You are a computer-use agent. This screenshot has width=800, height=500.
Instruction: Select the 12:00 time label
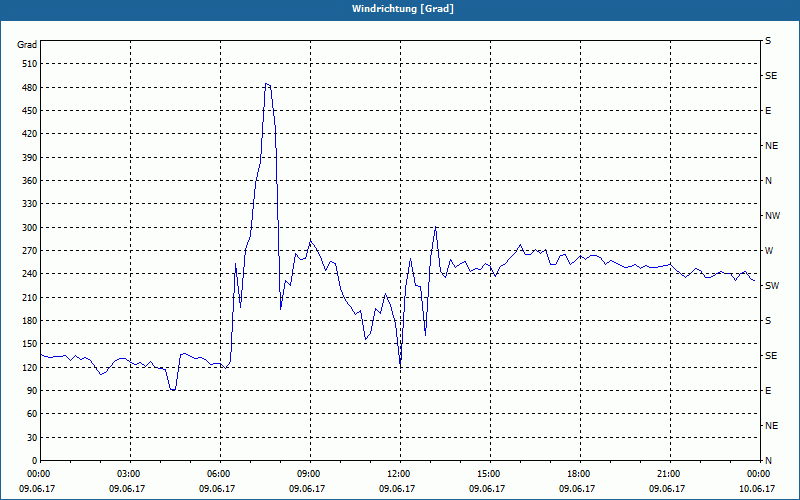click(397, 474)
